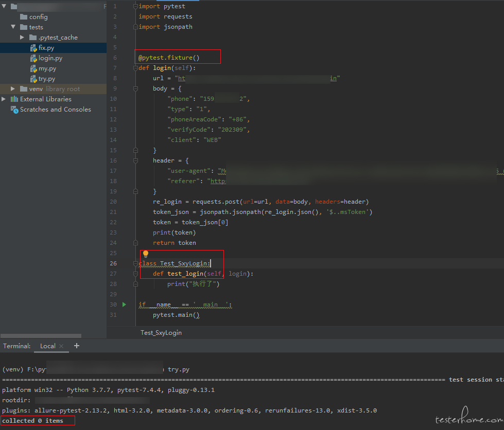Click the "pytest.main()" call
Screen dimensions: 504x430
click(x=176, y=315)
